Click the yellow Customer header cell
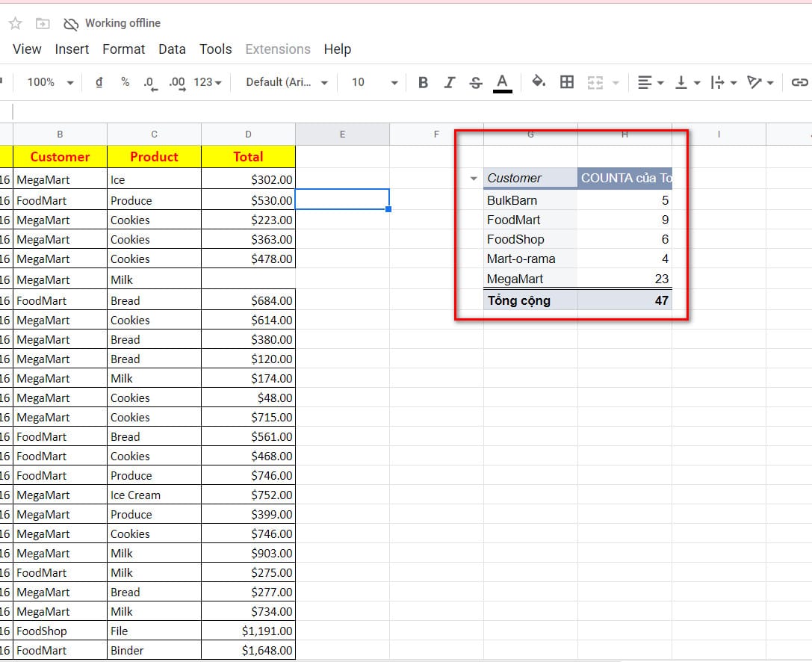812x662 pixels. pos(60,157)
